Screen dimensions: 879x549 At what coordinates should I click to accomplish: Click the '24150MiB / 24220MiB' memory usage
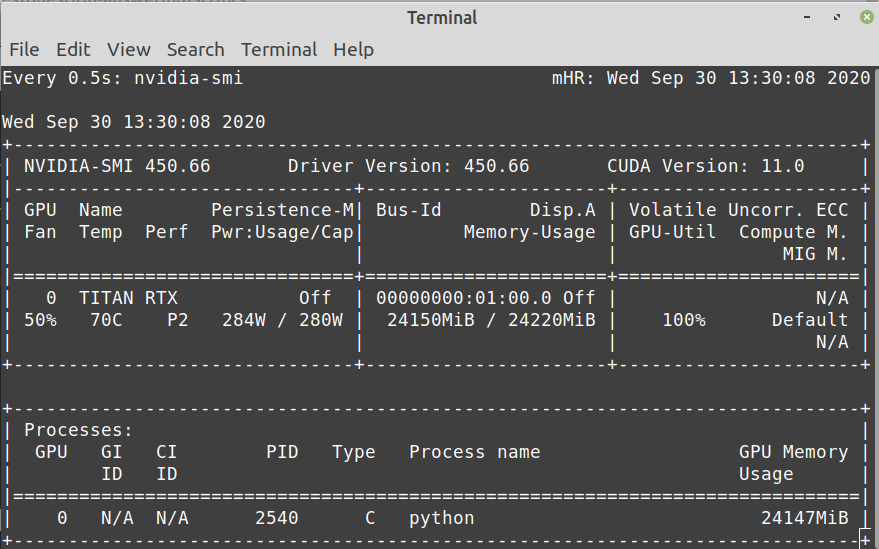click(491, 320)
